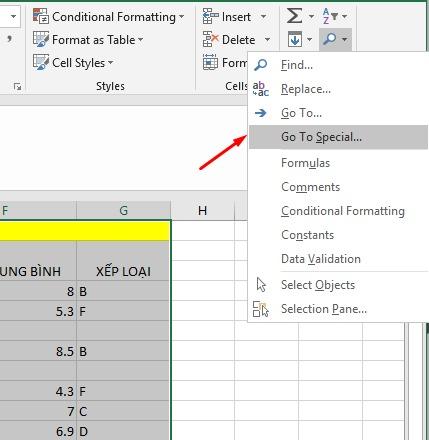This screenshot has height=440, width=429.
Task: Expand the Delete dropdown arrow
Action: (x=267, y=40)
